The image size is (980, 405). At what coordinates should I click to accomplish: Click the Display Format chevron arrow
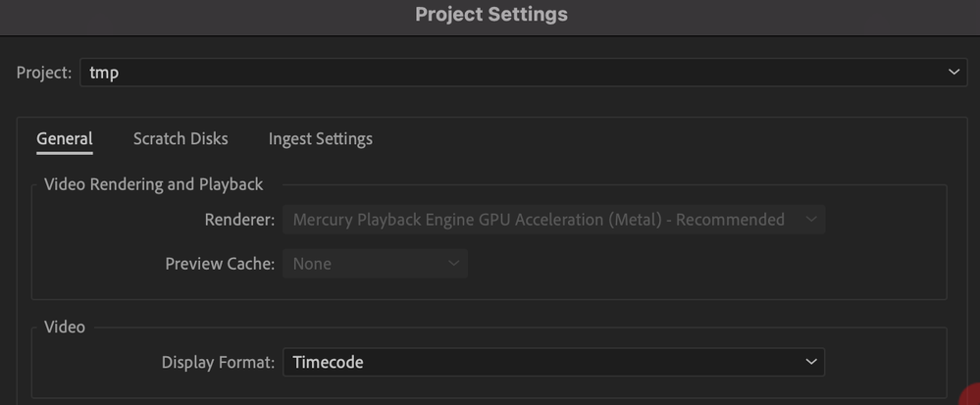coord(810,362)
